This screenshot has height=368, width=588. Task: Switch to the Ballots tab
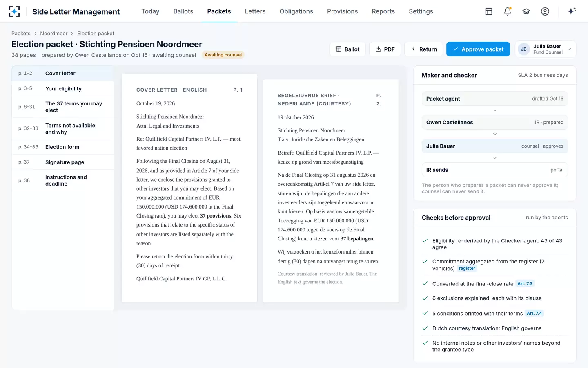183,11
